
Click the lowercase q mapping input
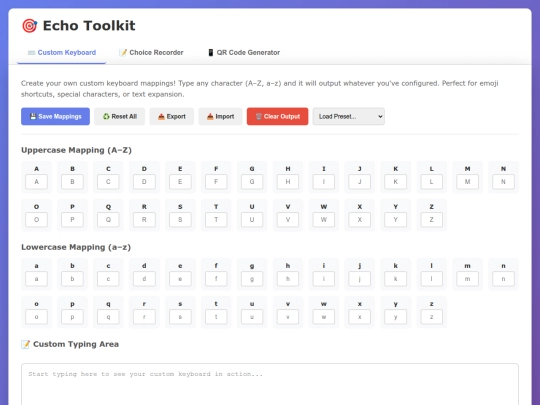108,317
